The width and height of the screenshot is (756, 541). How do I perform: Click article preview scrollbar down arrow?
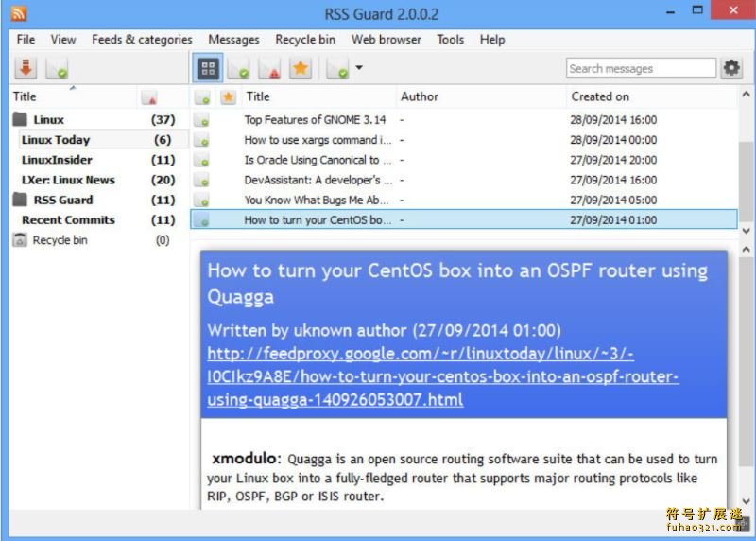[746, 501]
